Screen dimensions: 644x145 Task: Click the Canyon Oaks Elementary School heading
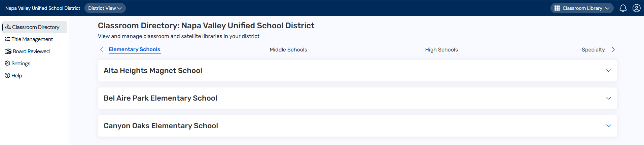[x=160, y=126]
